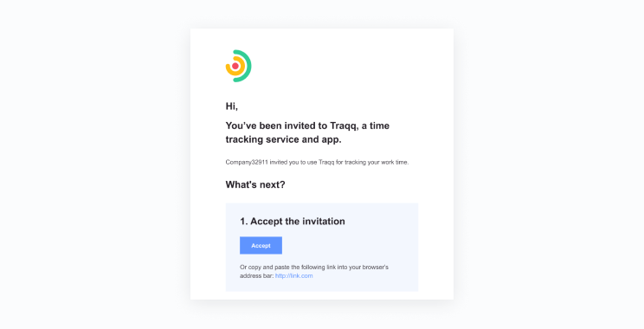The image size is (644, 329).
Task: Click the Traqq logo icon
Action: [239, 66]
